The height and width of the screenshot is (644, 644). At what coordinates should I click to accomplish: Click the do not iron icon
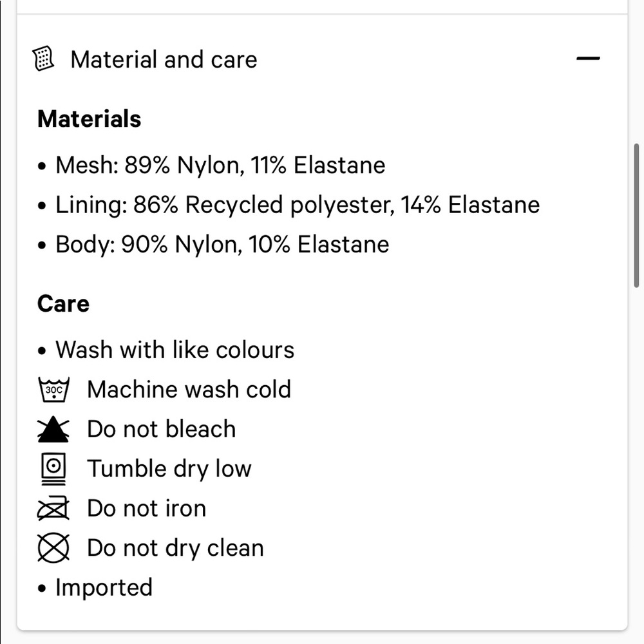pyautogui.click(x=53, y=509)
